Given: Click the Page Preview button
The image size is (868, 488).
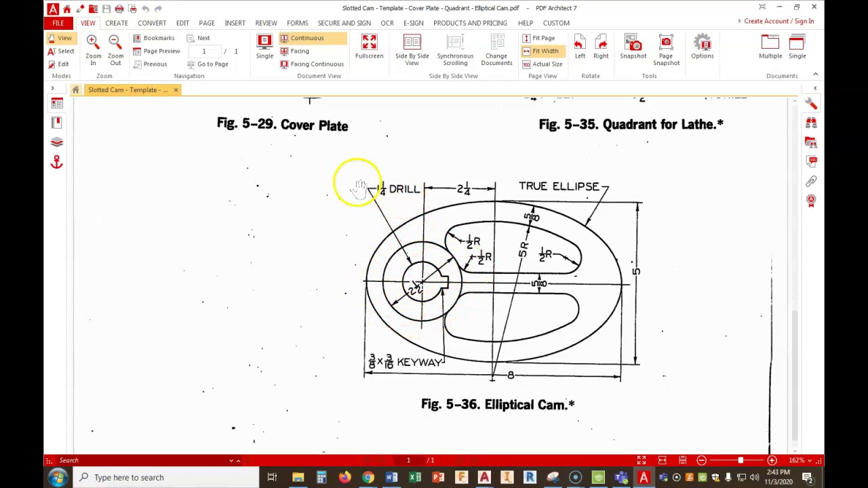Looking at the screenshot, I should pyautogui.click(x=157, y=51).
